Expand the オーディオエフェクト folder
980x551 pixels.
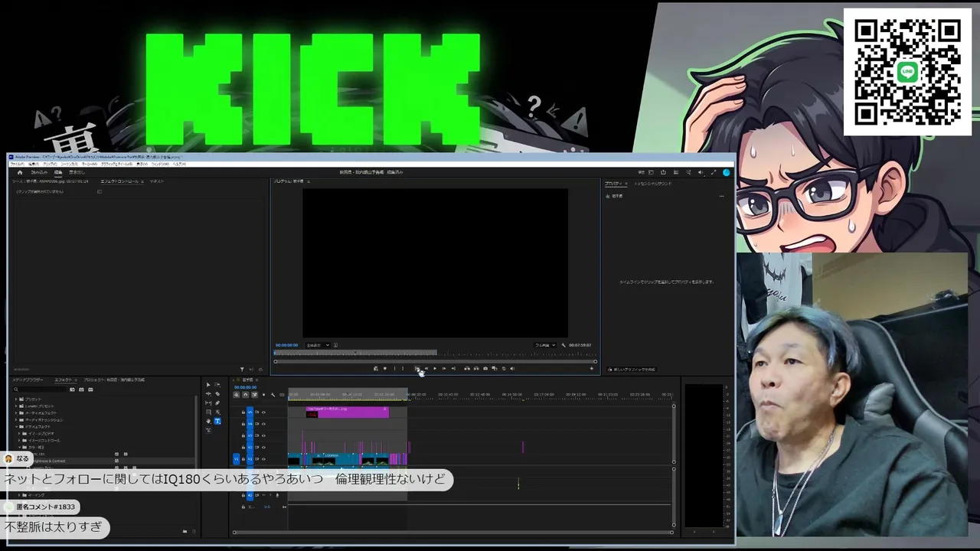(x=16, y=413)
